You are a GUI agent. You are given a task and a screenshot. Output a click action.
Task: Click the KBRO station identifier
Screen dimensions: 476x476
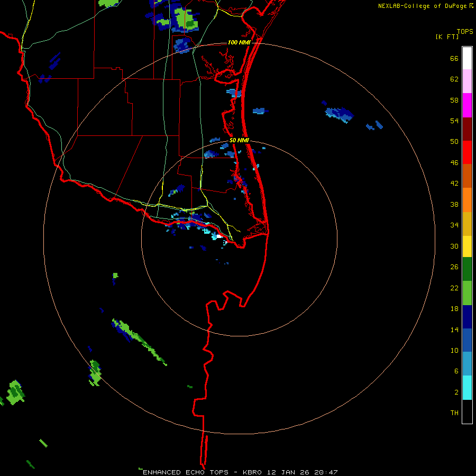tap(253, 472)
